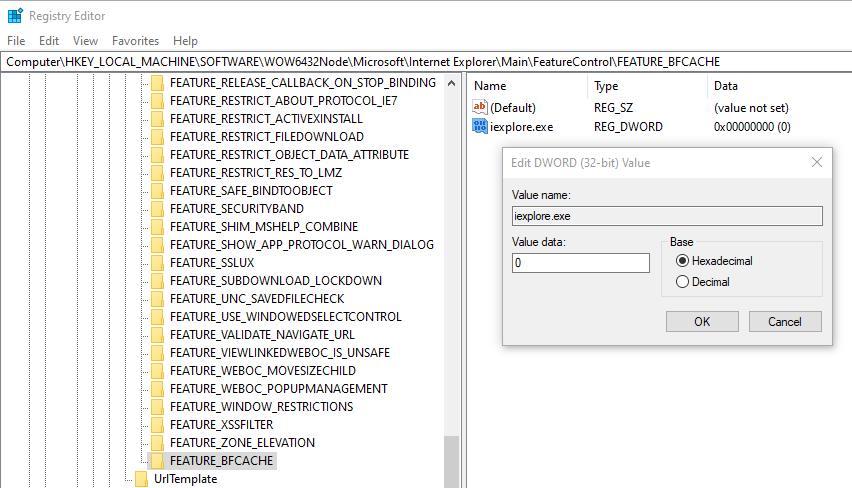The image size is (852, 488).
Task: Click the FEATURE_XSSFILTER folder icon
Action: coord(158,425)
